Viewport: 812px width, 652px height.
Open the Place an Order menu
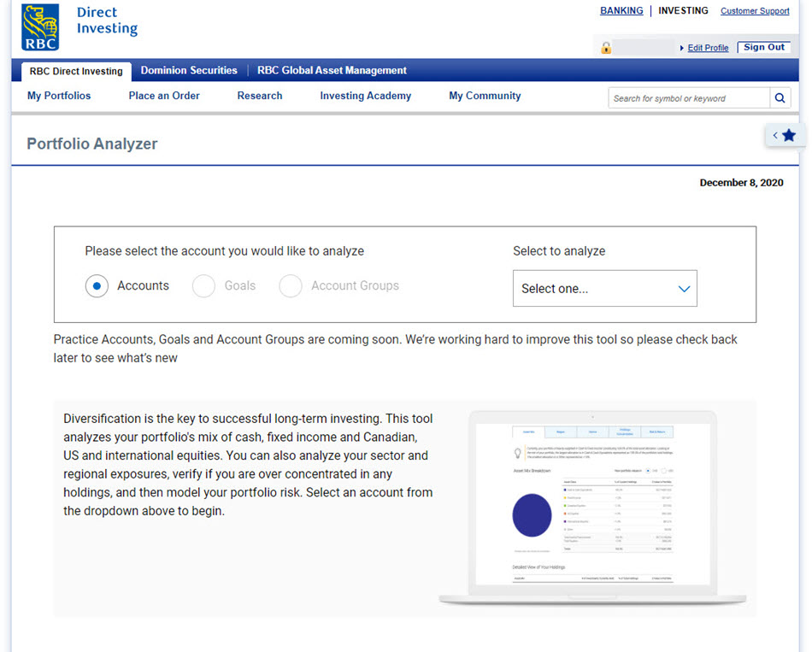tap(164, 96)
